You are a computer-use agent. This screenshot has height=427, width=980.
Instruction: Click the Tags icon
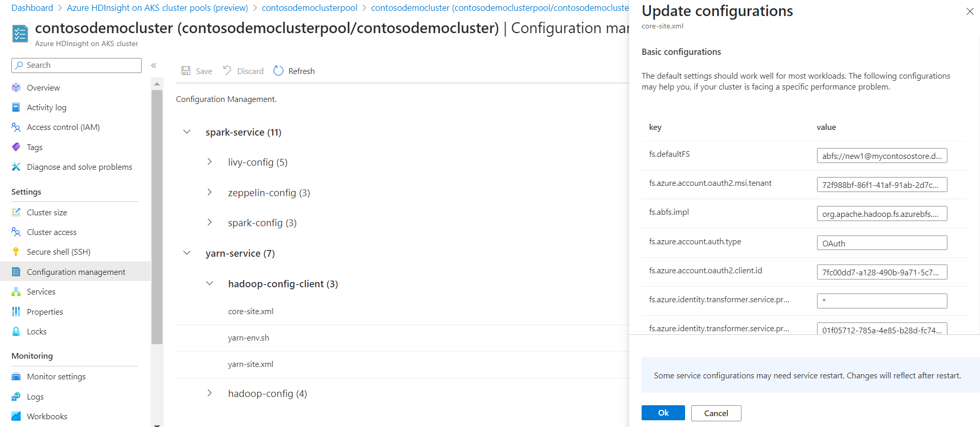[16, 147]
